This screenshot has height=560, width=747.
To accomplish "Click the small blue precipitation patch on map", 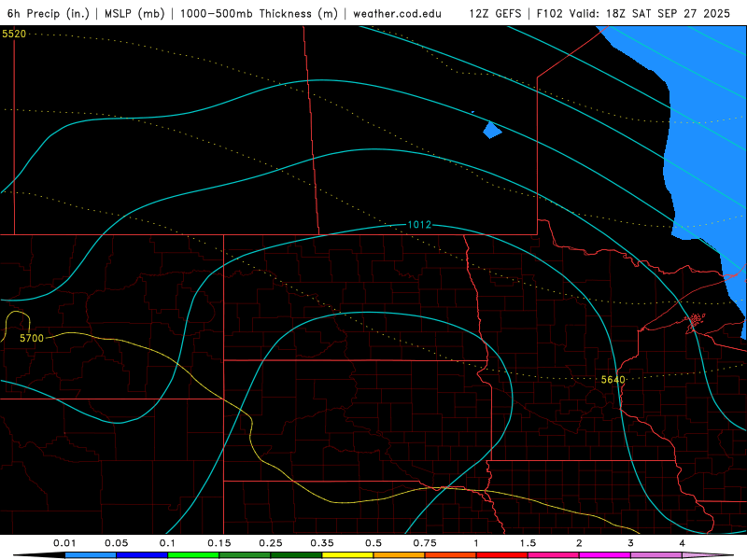I will (492, 130).
